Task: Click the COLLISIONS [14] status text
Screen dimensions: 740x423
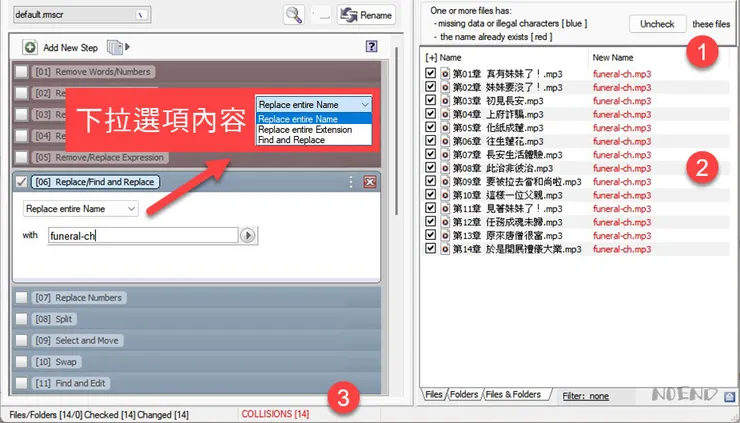Action: click(275, 414)
